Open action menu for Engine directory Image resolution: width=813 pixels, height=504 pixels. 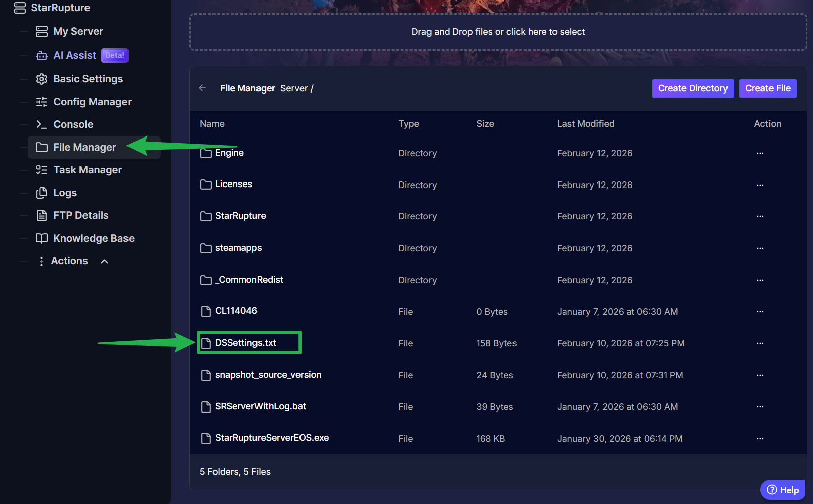[x=760, y=153]
